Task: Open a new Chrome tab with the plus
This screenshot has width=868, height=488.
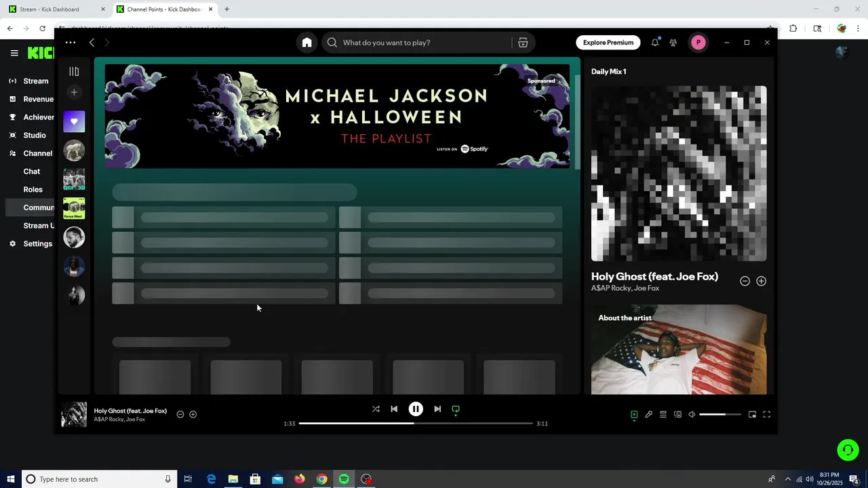Action: click(226, 9)
